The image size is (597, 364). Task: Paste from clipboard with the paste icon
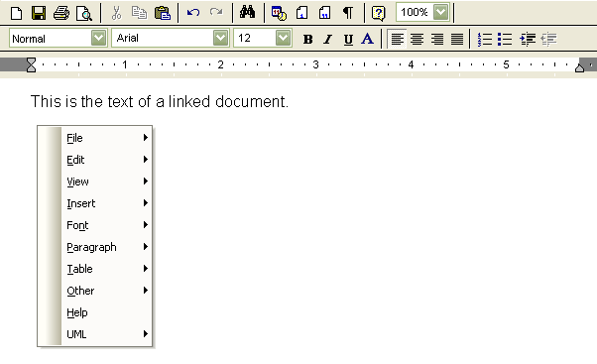(x=163, y=13)
